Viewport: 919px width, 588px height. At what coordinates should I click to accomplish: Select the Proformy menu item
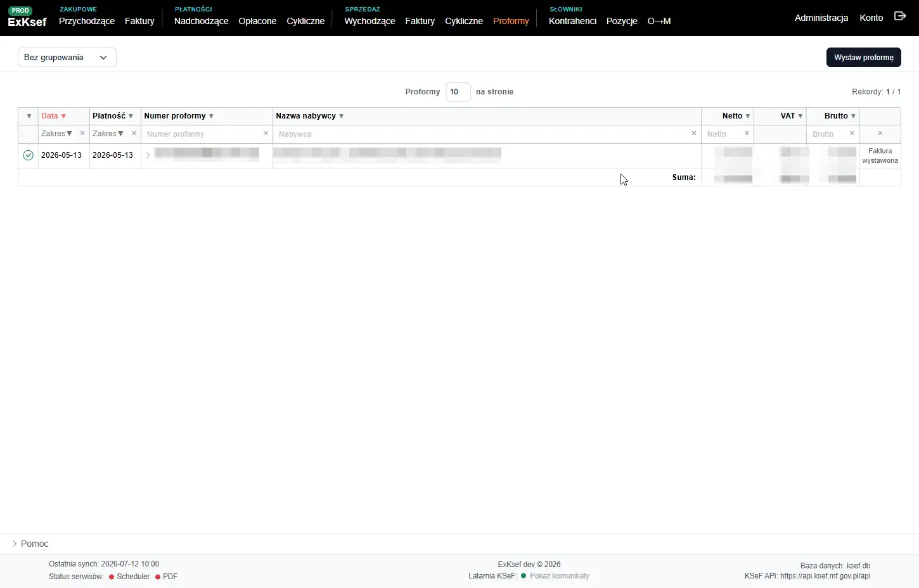tap(511, 21)
